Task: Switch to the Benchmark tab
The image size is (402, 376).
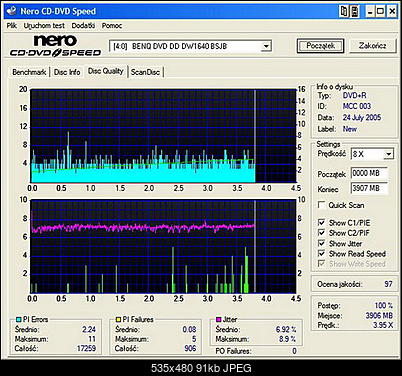Action: [x=29, y=72]
